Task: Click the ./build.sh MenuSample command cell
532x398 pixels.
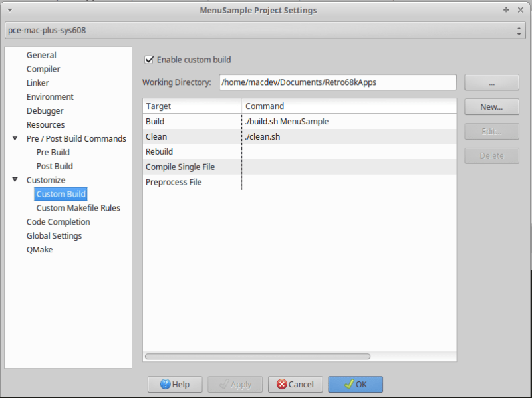Action: pos(349,122)
